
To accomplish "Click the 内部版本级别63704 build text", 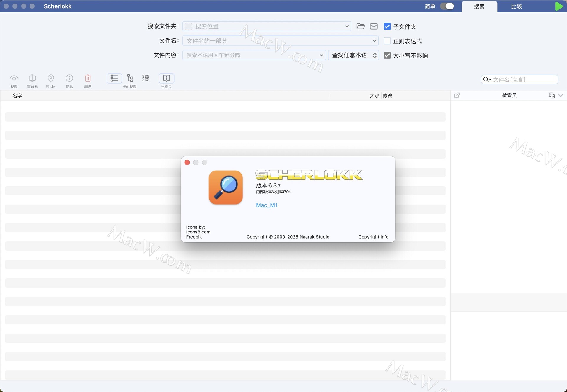I will click(x=273, y=192).
